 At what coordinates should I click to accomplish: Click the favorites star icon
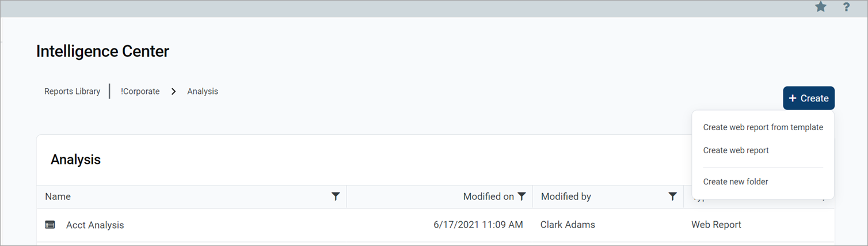click(821, 7)
